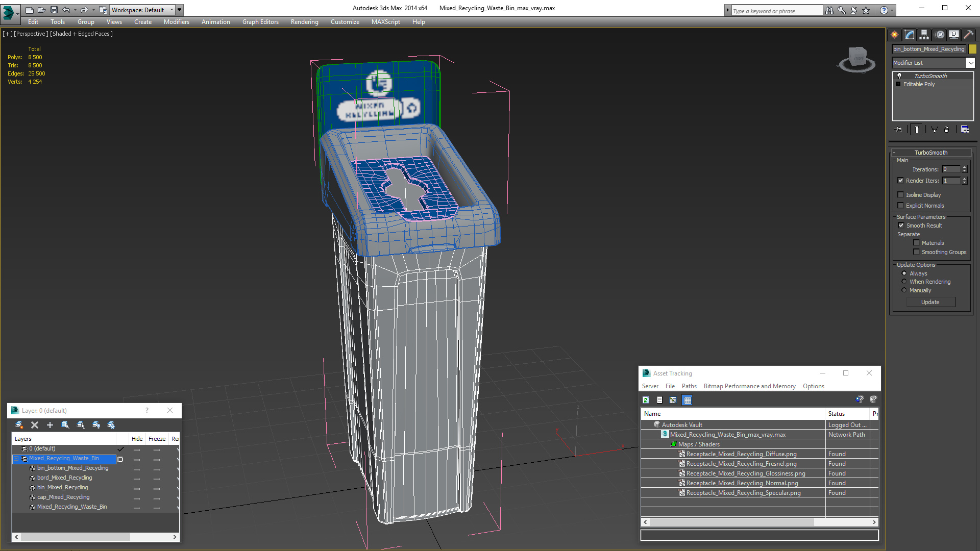The image size is (980, 551).
Task: Open the undo history dropdown arrow
Action: tap(75, 10)
